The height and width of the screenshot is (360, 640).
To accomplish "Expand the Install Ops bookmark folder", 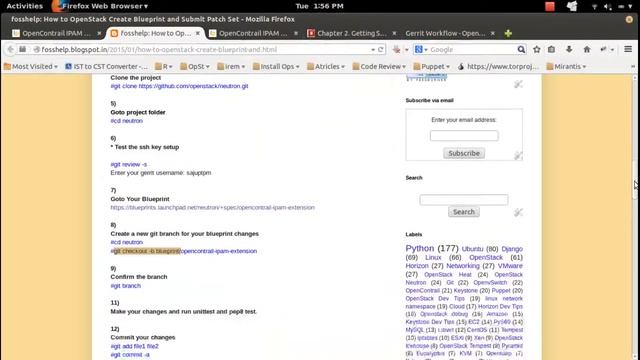I will point(276,66).
